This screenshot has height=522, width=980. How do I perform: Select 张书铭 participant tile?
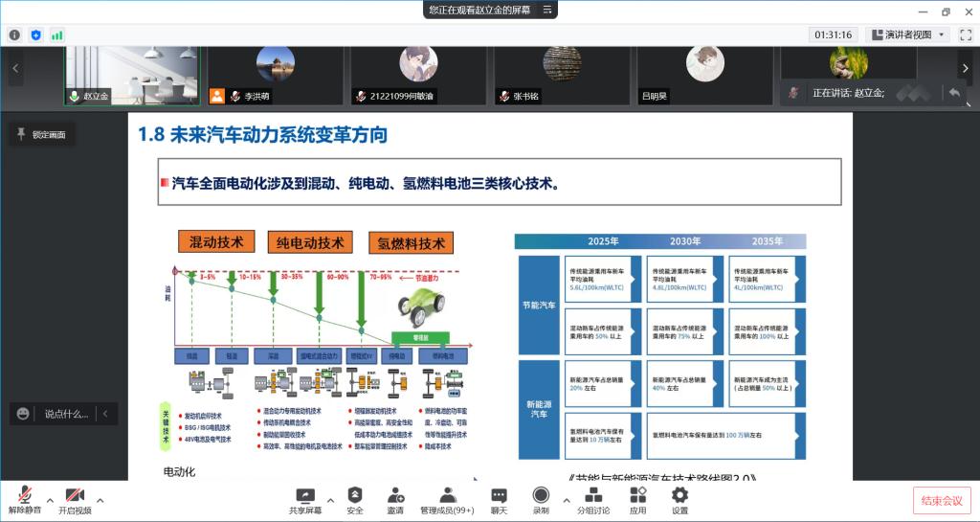[x=561, y=75]
